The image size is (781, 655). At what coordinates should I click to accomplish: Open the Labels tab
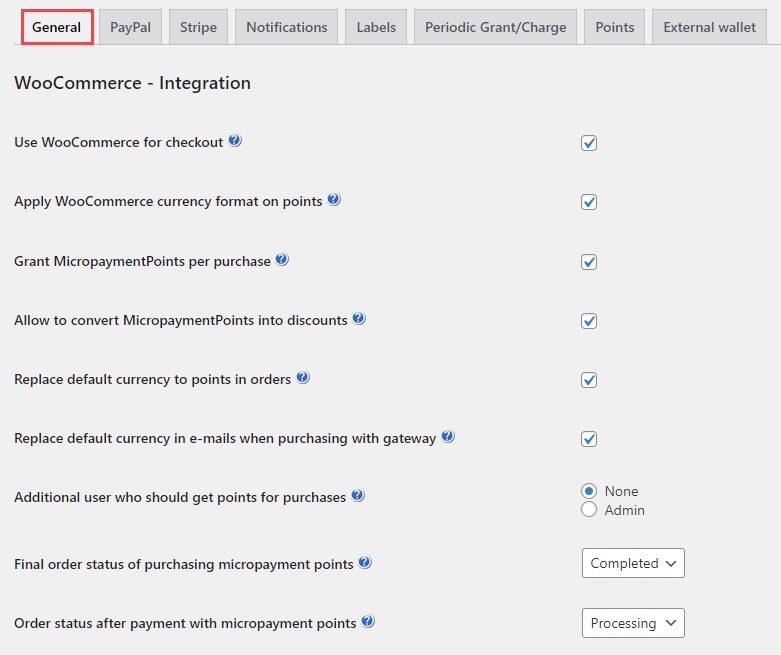(376, 27)
